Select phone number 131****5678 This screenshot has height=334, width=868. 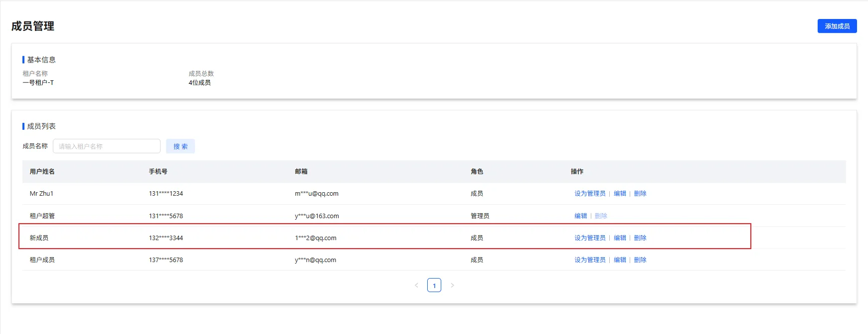[166, 216]
